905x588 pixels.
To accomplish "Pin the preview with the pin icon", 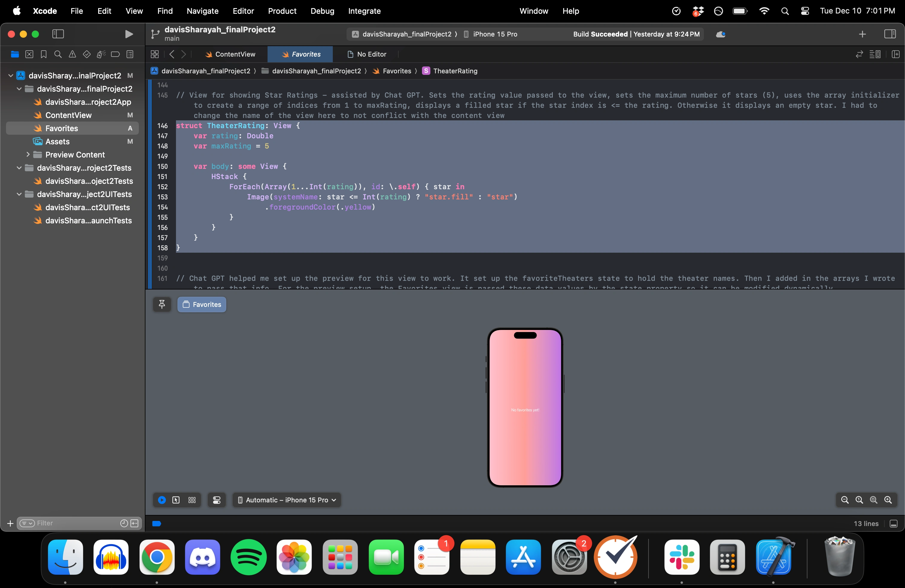I will click(x=162, y=304).
